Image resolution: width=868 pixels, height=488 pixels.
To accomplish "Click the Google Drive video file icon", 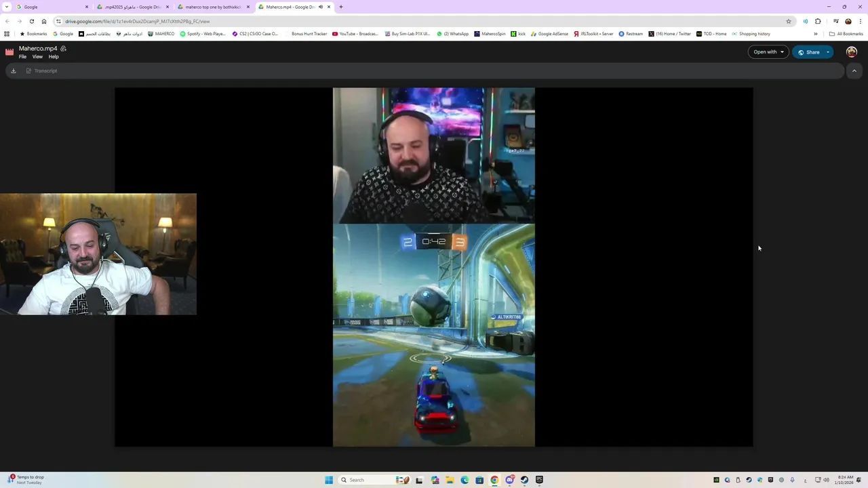I will pyautogui.click(x=9, y=52).
